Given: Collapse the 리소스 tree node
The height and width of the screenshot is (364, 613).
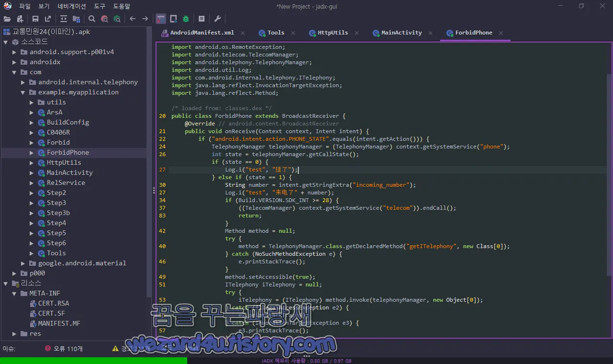Looking at the screenshot, I should [x=6, y=283].
